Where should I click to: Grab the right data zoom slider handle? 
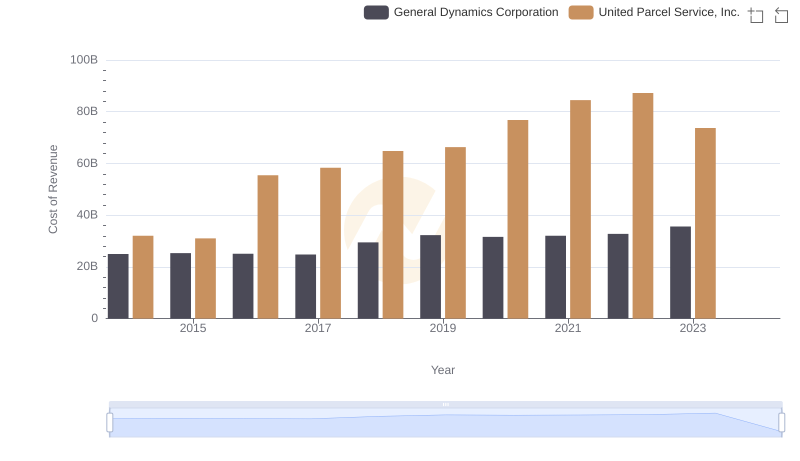782,423
